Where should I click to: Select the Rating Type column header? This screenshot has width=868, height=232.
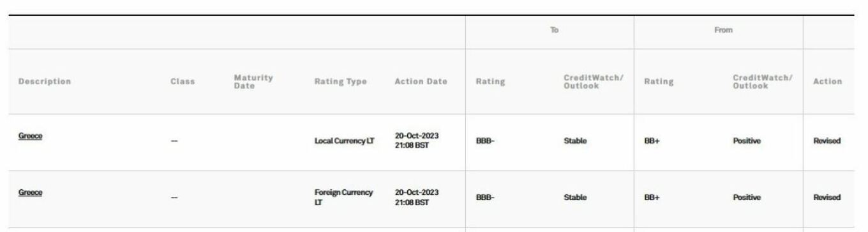click(x=340, y=82)
